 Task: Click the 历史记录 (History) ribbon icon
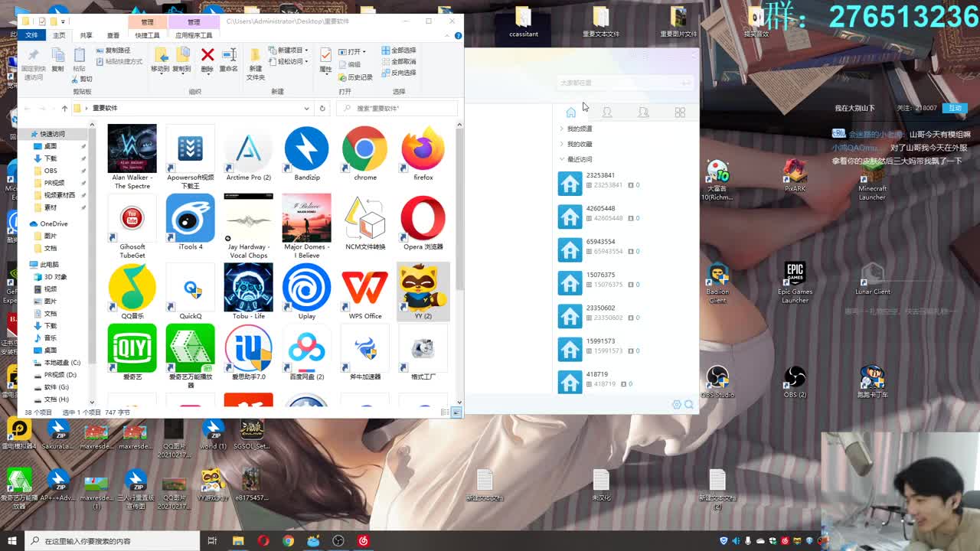354,77
